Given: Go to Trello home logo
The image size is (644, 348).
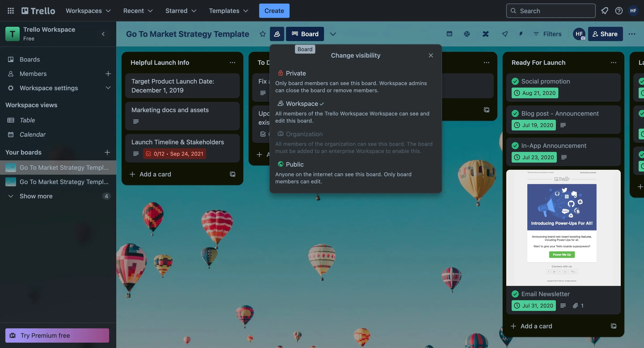Looking at the screenshot, I should click(x=38, y=11).
